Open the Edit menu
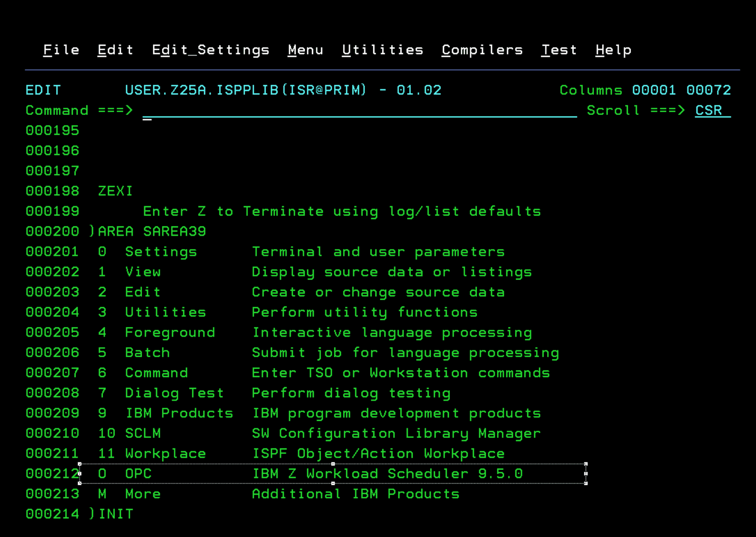The image size is (756, 537). pyautogui.click(x=115, y=50)
